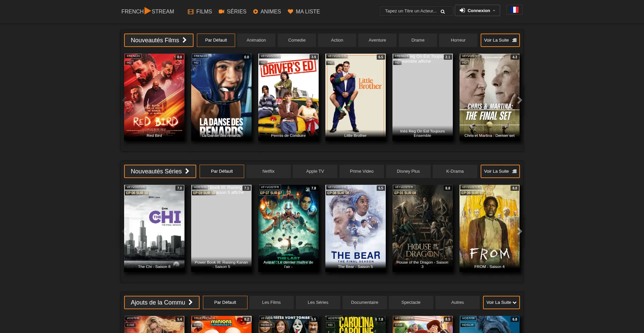Select Par Défaut tab in Nouveautés Séries
This screenshot has height=333, width=644.
(x=222, y=171)
